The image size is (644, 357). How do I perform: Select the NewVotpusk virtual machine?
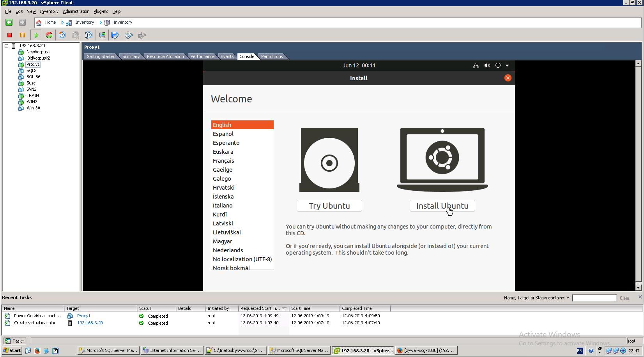coord(38,52)
